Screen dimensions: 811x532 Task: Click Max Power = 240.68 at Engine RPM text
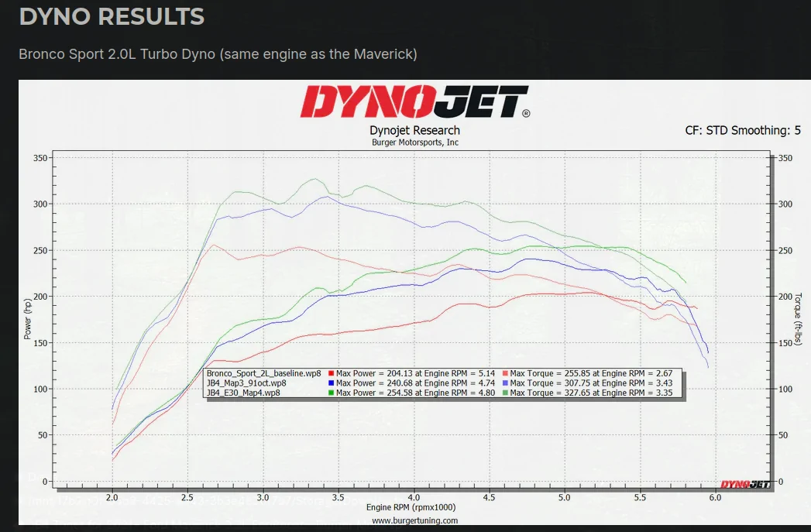coord(416,383)
